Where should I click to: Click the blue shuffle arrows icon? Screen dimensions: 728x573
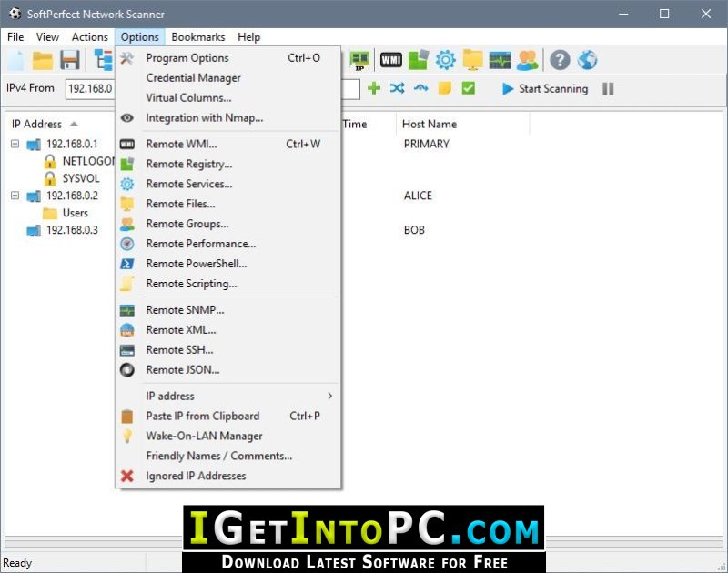(x=398, y=88)
